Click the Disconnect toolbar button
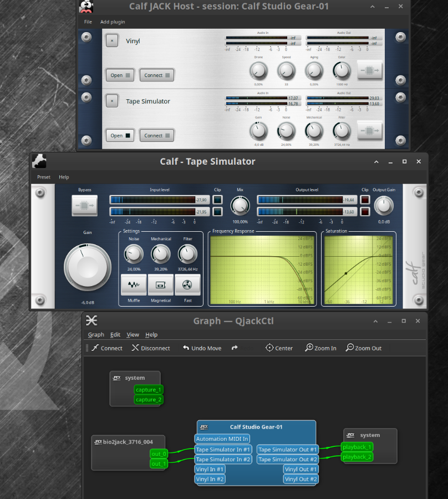This screenshot has width=448, height=499. tap(151, 348)
